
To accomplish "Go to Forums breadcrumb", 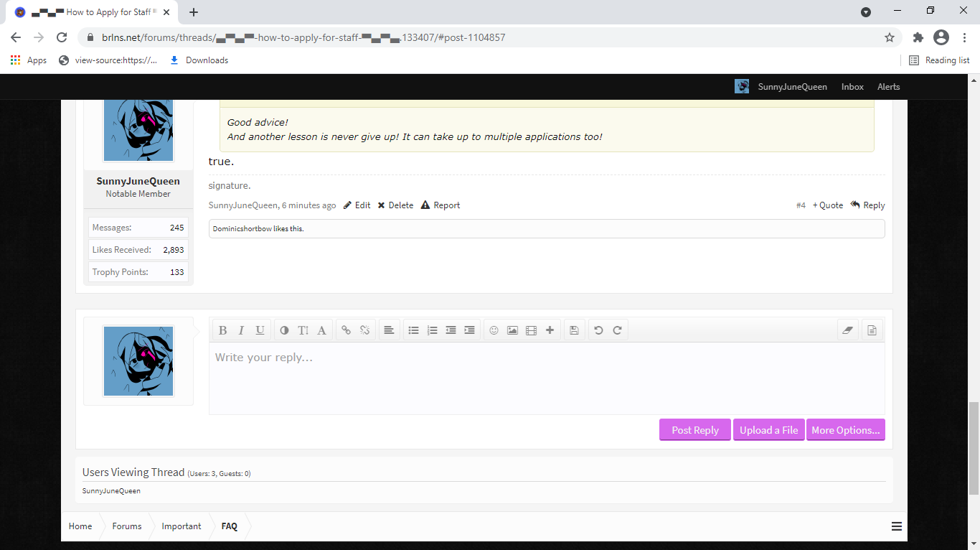I will coord(127,526).
